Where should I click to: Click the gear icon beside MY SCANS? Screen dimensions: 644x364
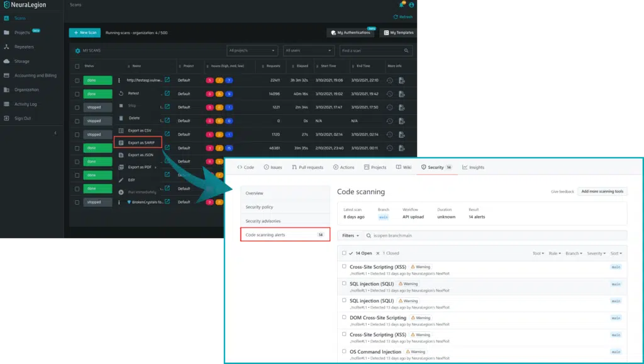77,50
